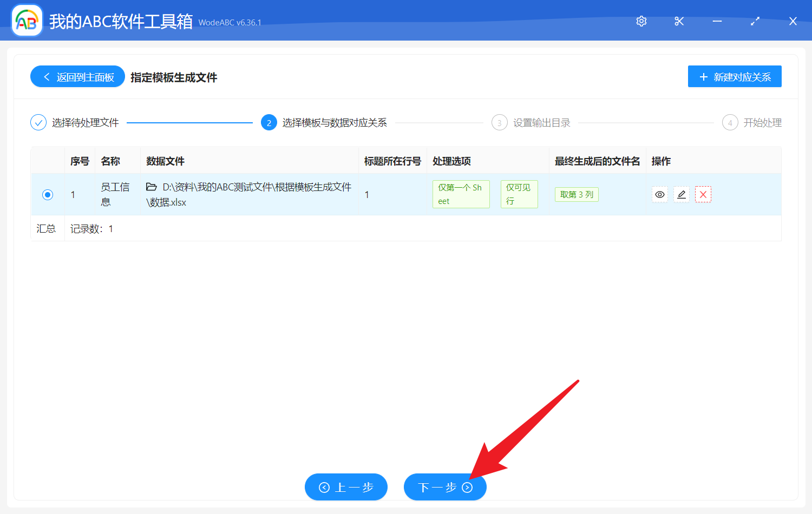Click the 下一步 button
Screen dimensions: 812x514
(445, 487)
